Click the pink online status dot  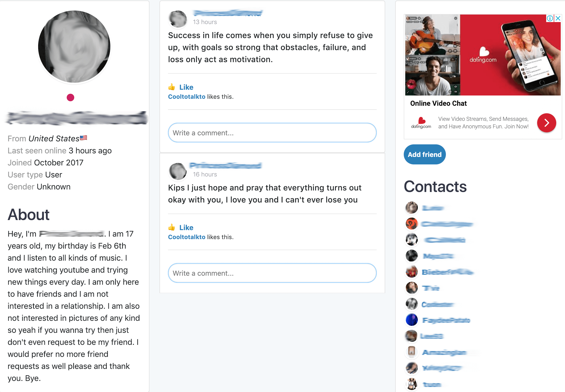pos(70,97)
